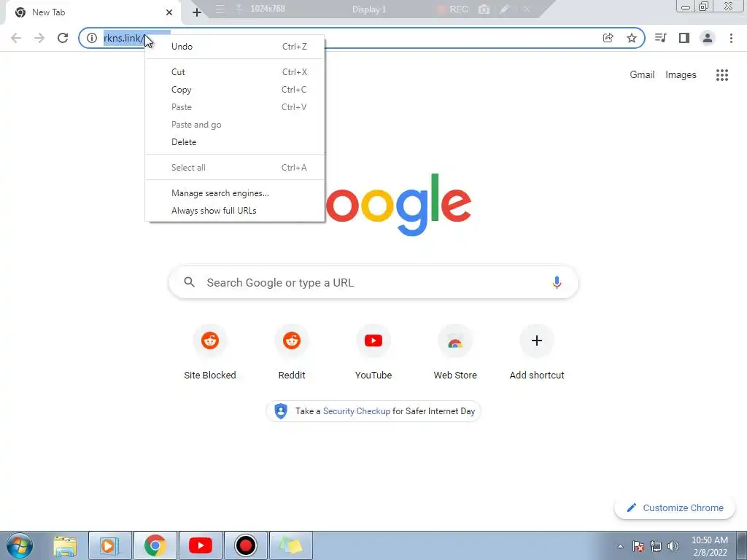Click the security shield icon

pyautogui.click(x=281, y=411)
